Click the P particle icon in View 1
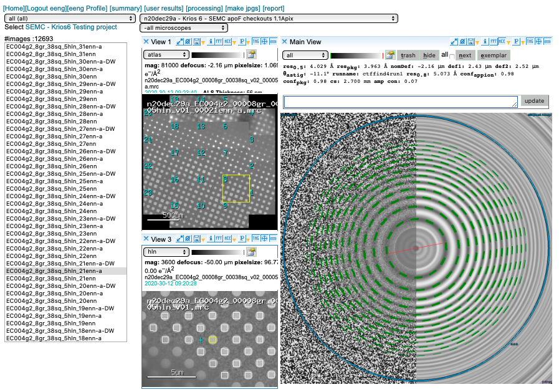 pyautogui.click(x=242, y=42)
